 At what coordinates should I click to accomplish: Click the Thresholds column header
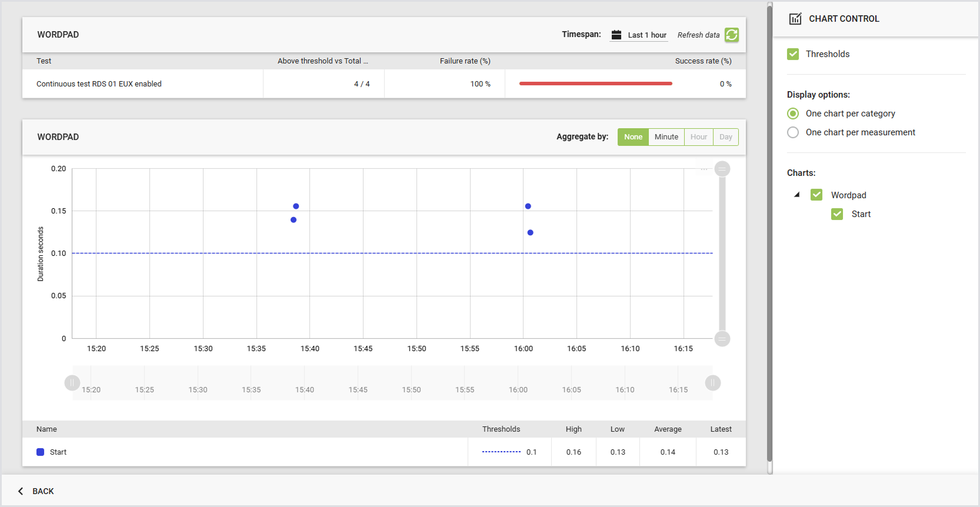[501, 429]
